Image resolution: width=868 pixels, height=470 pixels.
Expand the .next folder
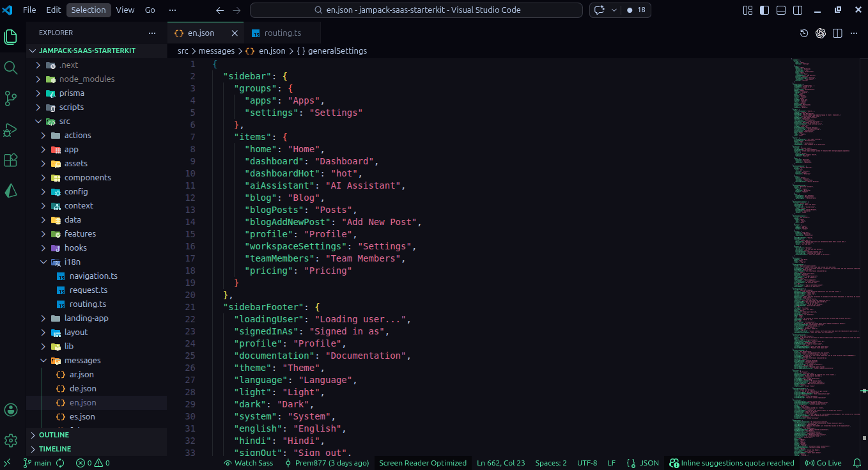point(97,65)
